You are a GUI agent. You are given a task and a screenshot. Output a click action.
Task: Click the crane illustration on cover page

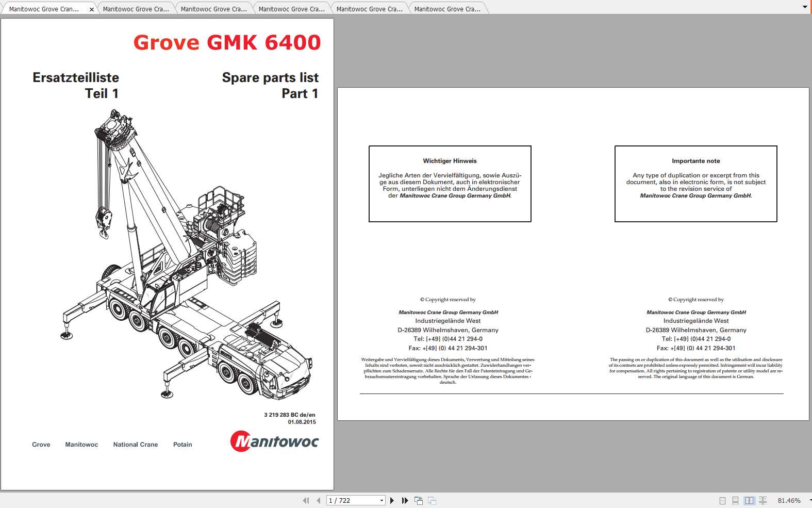point(187,254)
